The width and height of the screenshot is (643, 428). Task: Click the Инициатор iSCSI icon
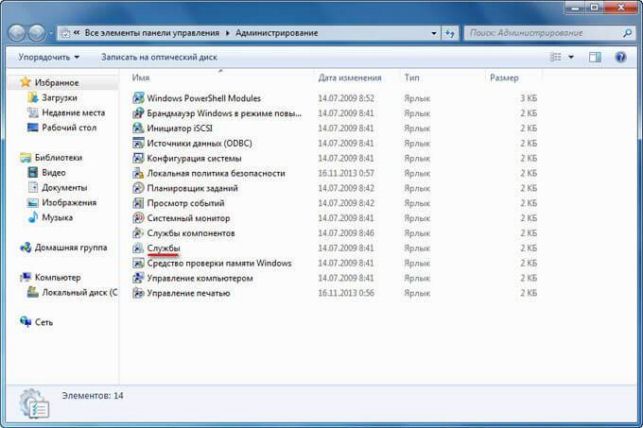pos(138,128)
